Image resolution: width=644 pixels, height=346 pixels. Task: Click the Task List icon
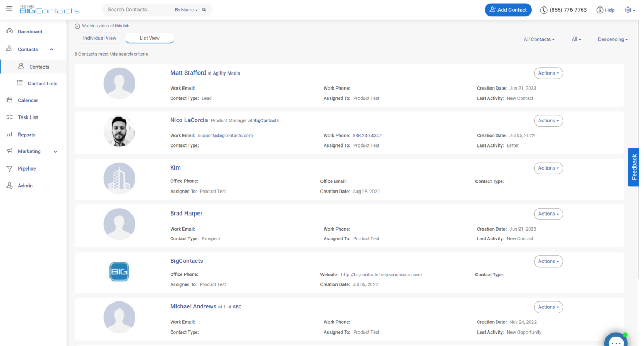[10, 117]
